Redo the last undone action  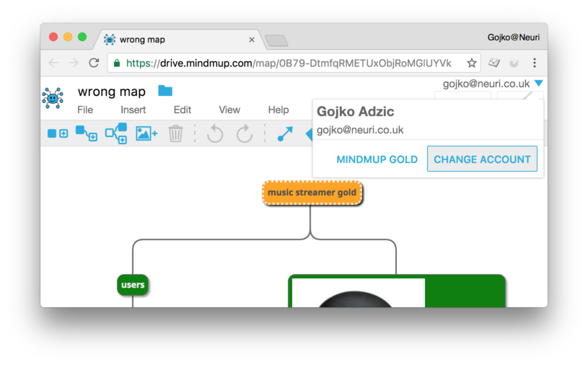(245, 133)
